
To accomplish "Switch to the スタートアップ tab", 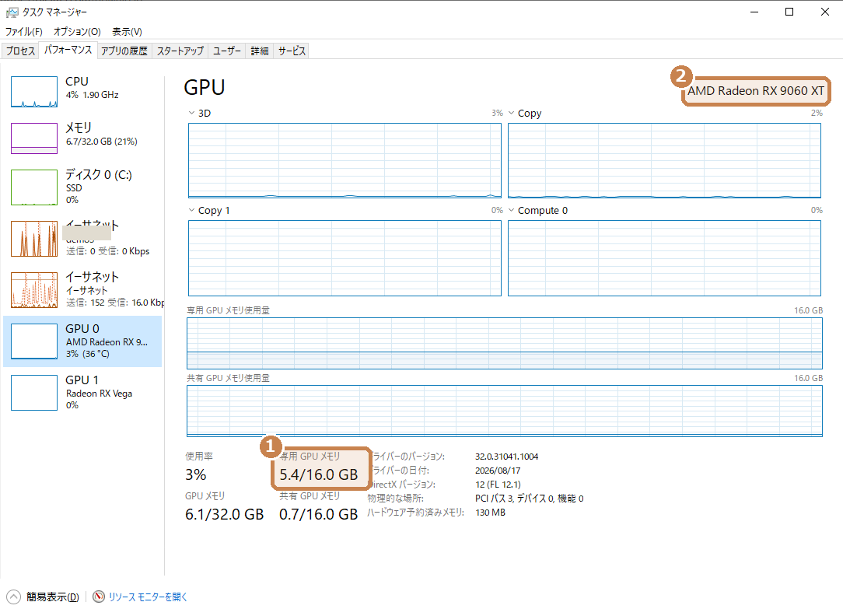I will tap(180, 51).
